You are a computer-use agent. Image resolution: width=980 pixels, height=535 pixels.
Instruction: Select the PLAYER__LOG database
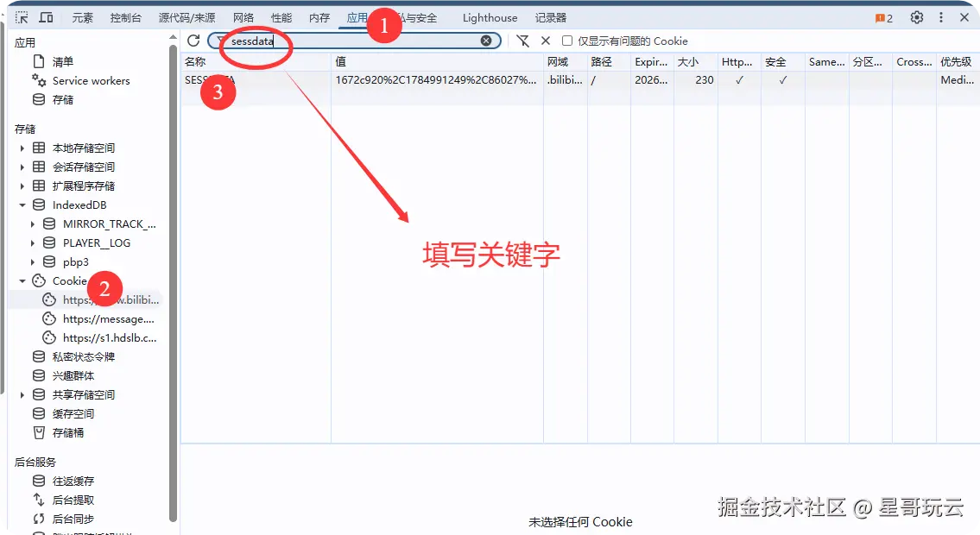point(96,242)
